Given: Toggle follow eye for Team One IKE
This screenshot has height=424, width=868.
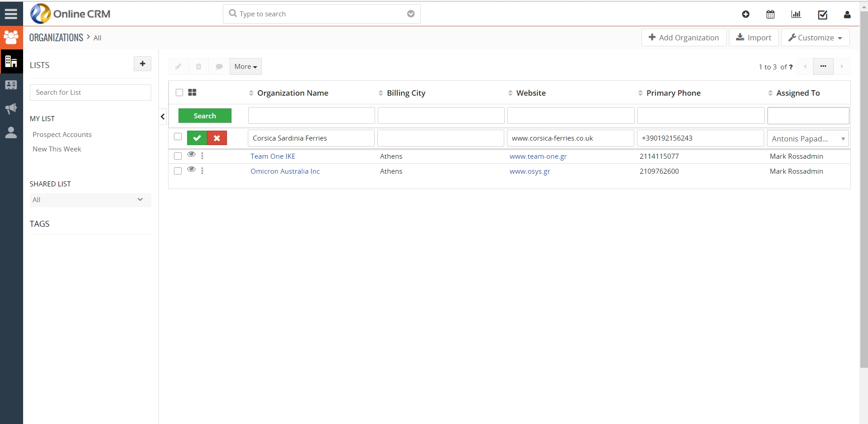Looking at the screenshot, I should pyautogui.click(x=191, y=155).
